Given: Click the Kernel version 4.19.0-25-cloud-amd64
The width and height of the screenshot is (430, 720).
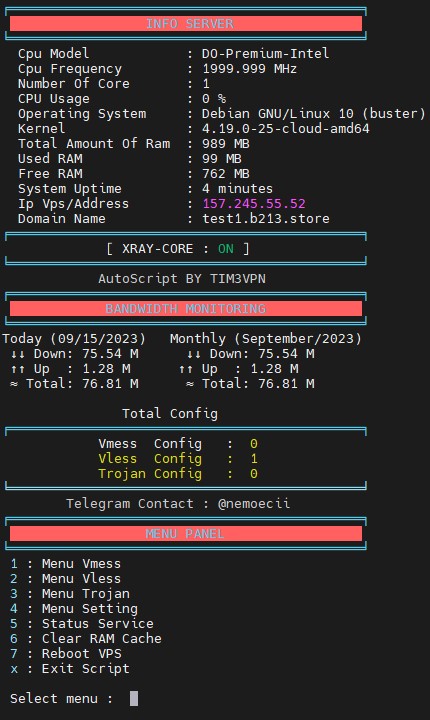Looking at the screenshot, I should (286, 129).
